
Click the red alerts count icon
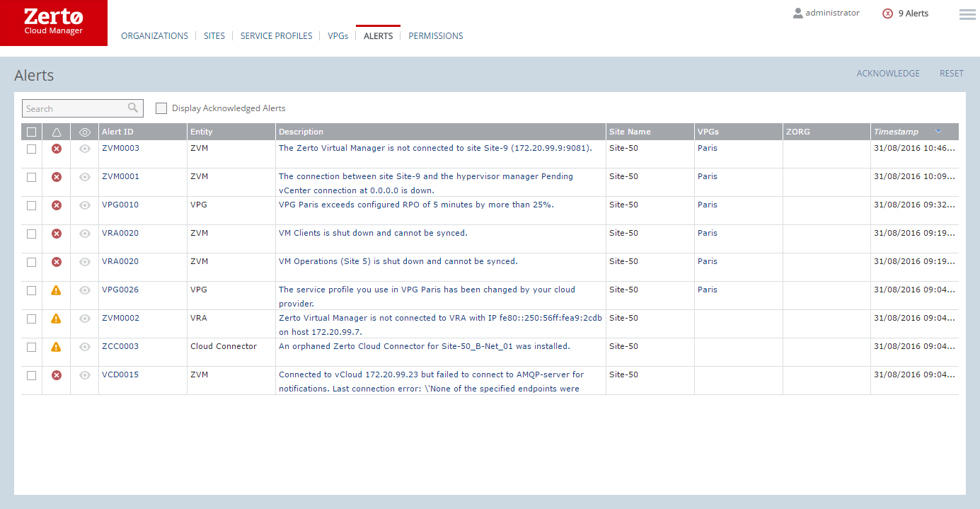pos(888,13)
